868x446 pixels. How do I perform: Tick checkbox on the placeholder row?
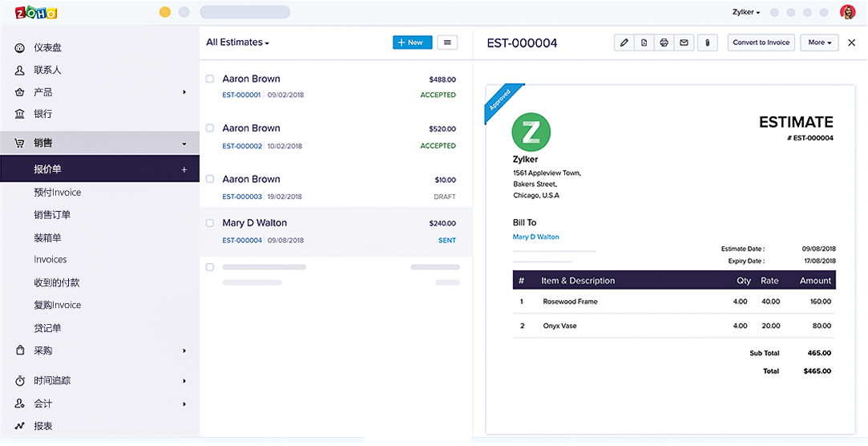(x=210, y=267)
